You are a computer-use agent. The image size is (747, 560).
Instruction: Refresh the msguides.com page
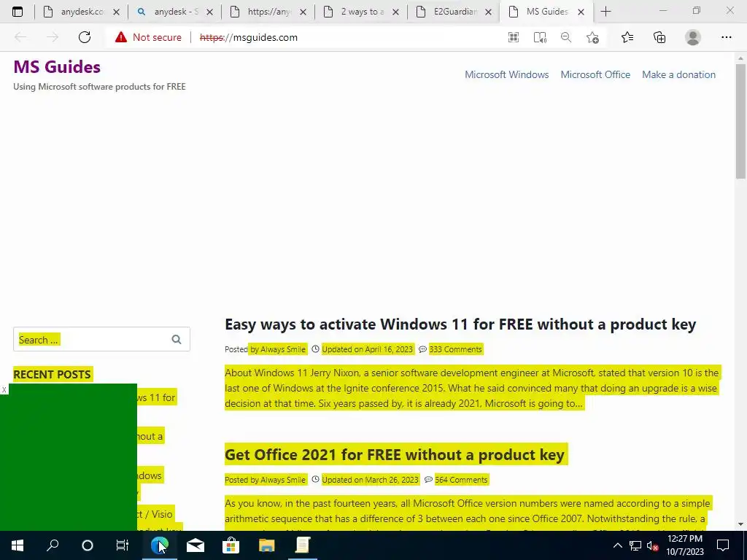click(85, 37)
